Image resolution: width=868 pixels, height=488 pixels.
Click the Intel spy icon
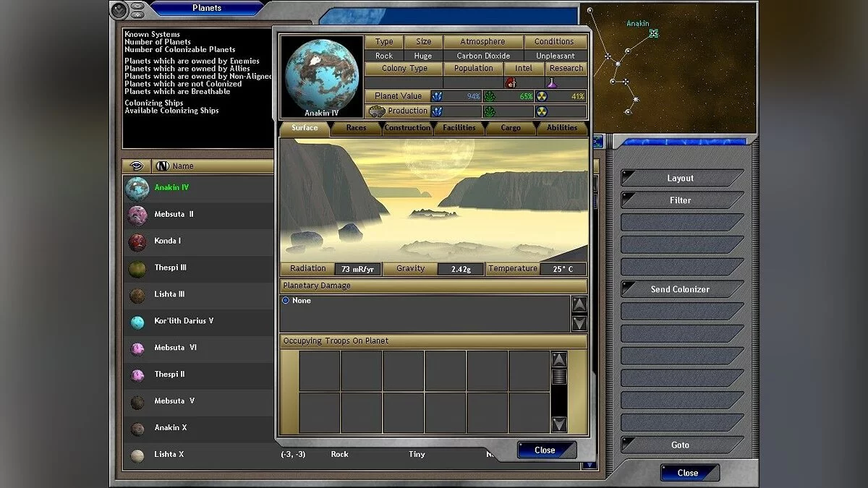[510, 82]
